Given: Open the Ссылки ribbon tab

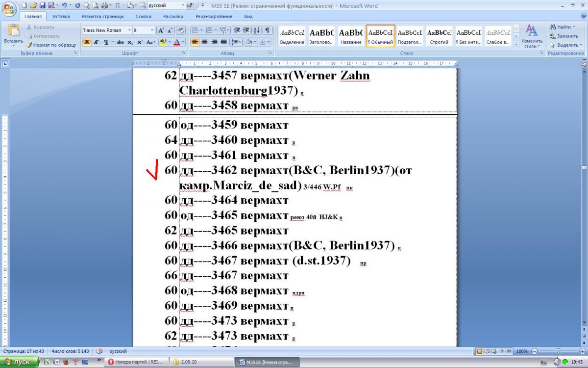Looking at the screenshot, I should (144, 16).
